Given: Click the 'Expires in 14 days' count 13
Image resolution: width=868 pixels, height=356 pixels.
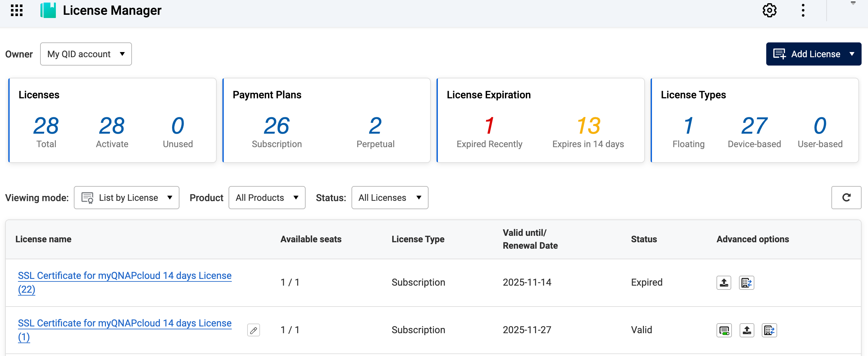Looking at the screenshot, I should (588, 126).
